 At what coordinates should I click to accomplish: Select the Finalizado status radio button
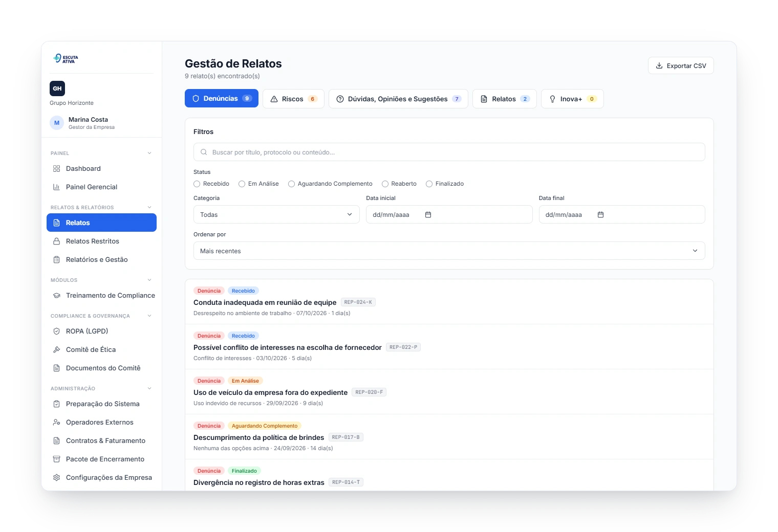[x=429, y=184]
